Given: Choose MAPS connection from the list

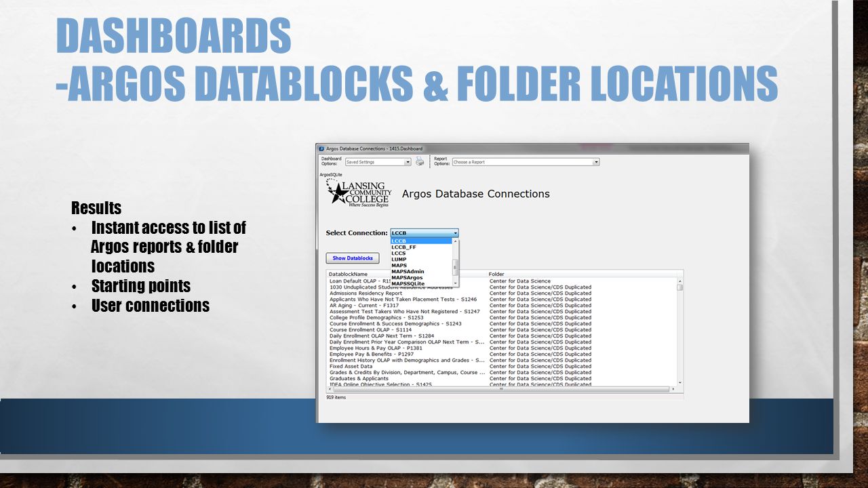Looking at the screenshot, I should (x=421, y=266).
